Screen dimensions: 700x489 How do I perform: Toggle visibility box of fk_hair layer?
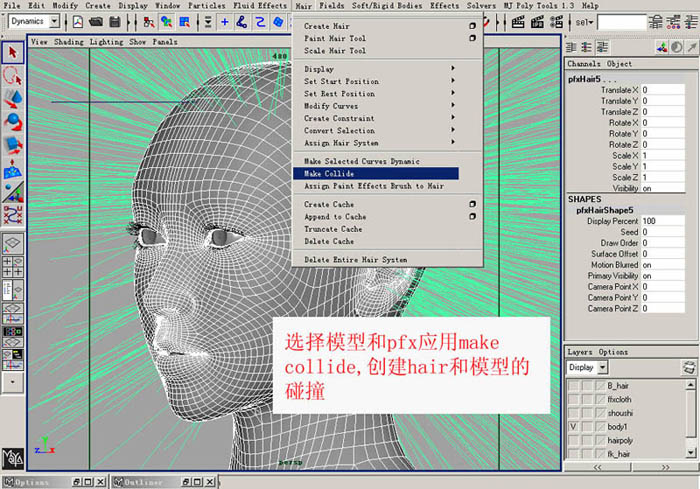573,454
